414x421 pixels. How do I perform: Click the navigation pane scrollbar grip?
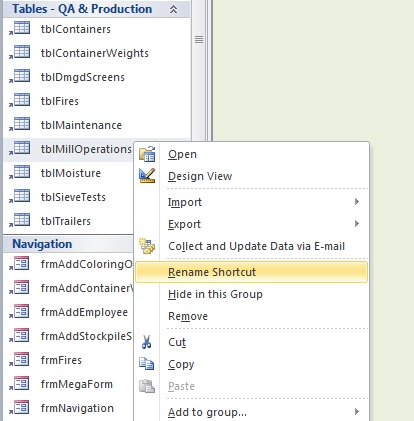click(x=199, y=39)
